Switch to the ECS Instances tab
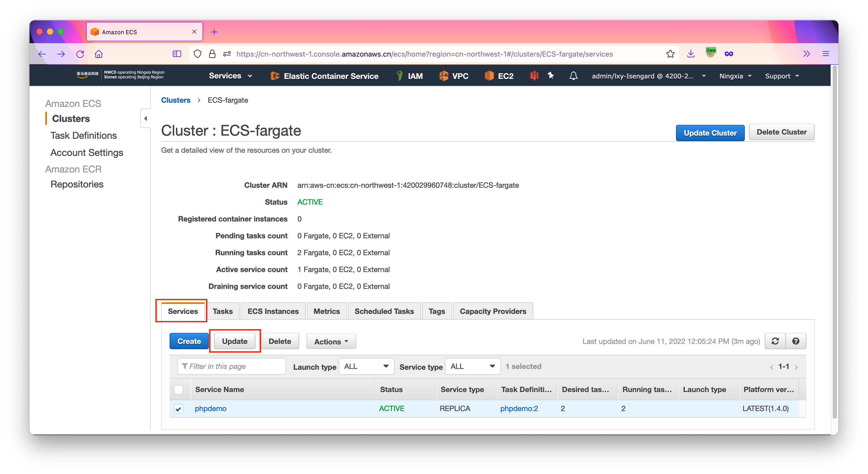Viewport: 868px width, 474px height. click(273, 311)
